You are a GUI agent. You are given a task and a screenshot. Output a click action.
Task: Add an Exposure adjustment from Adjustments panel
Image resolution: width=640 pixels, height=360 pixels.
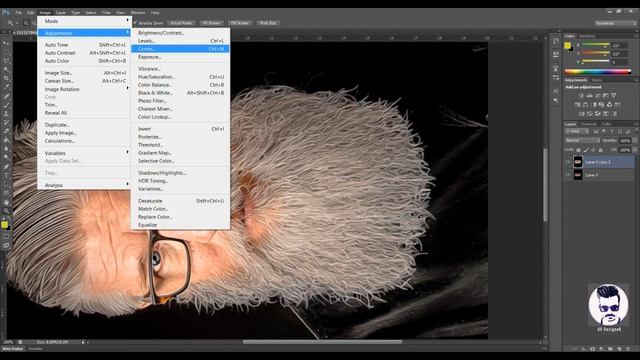606,96
